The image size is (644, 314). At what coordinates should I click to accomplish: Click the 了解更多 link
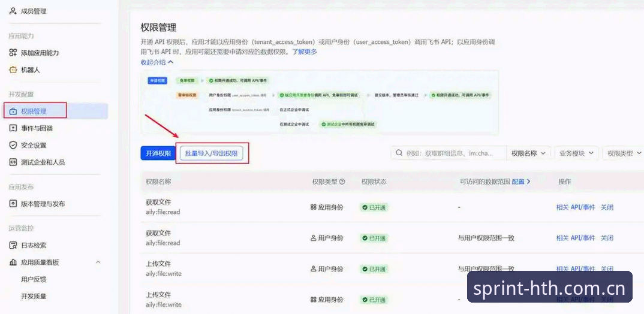tap(305, 52)
